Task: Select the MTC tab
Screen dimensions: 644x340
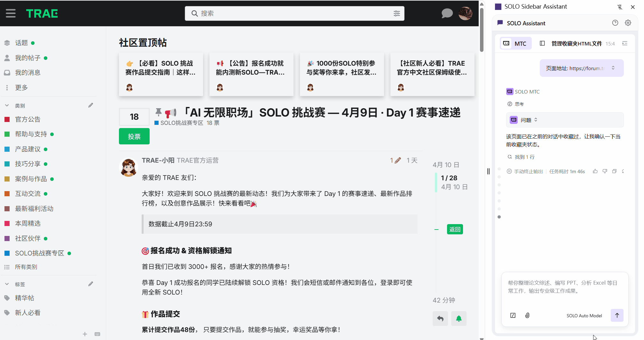Action: (515, 43)
